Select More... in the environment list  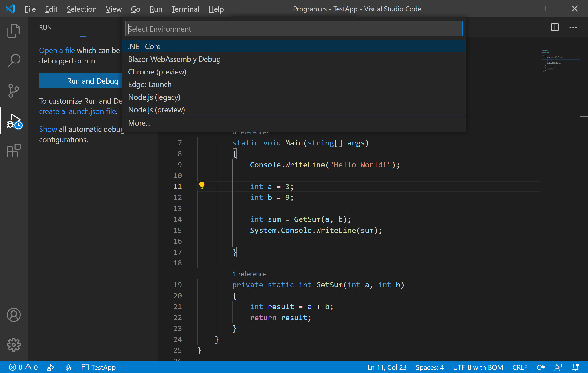click(139, 123)
